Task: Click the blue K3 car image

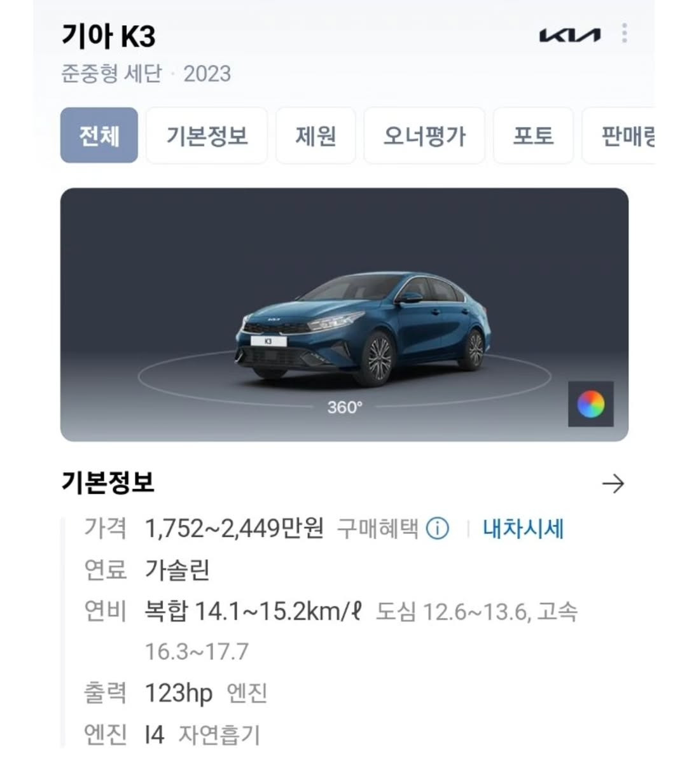Action: click(x=363, y=328)
